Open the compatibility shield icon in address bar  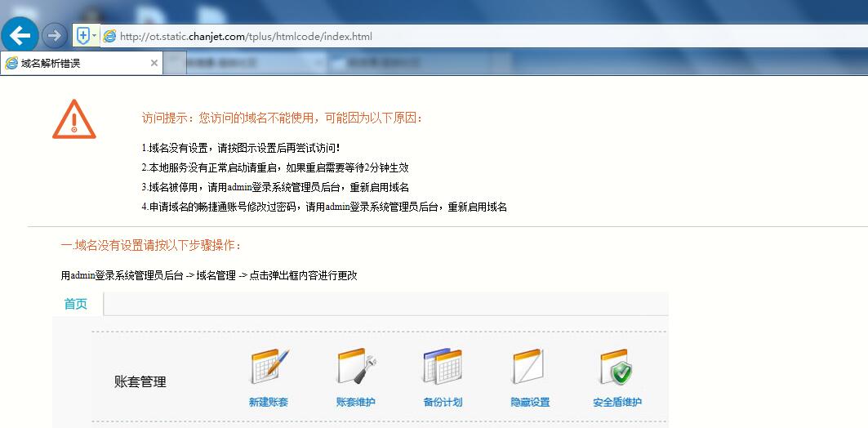(x=82, y=36)
